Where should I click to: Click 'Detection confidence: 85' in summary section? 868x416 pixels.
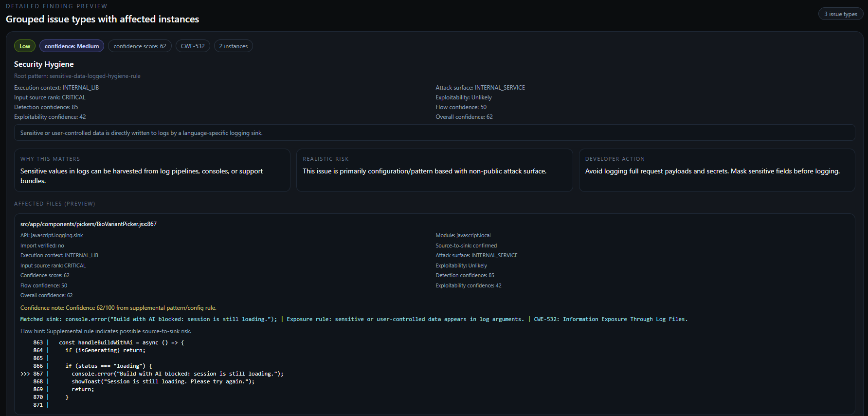point(46,107)
